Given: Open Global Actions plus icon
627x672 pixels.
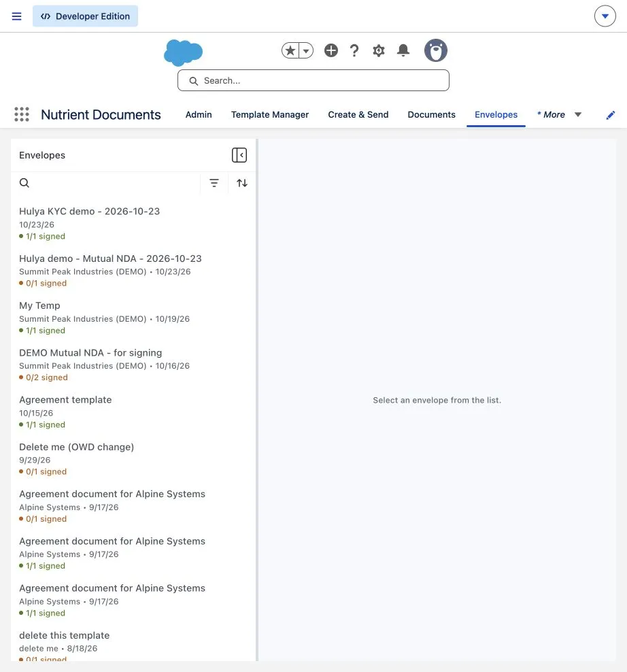Looking at the screenshot, I should [x=331, y=50].
